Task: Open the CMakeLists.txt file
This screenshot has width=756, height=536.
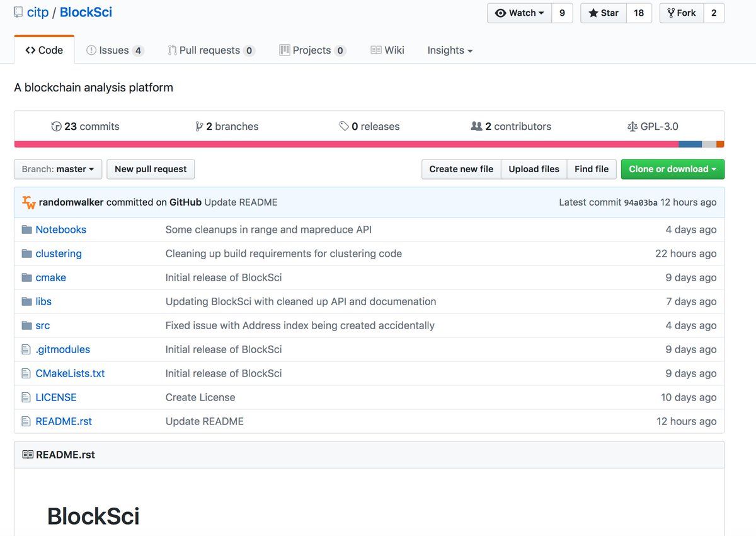Action: 70,373
